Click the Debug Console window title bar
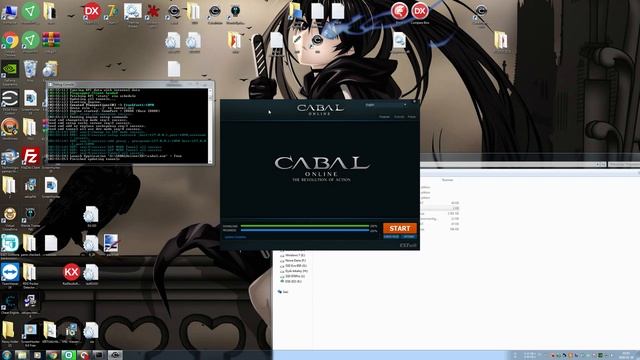Viewport: 640px width, 360px height. click(x=130, y=84)
